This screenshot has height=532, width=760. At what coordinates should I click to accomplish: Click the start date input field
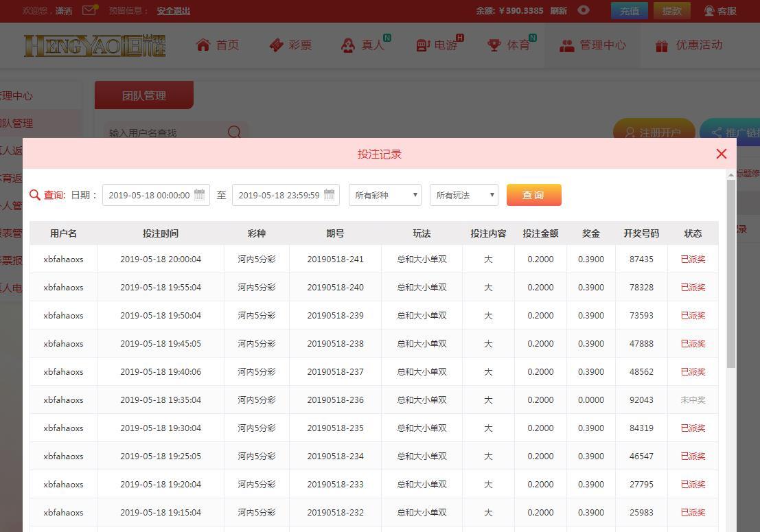pos(149,195)
